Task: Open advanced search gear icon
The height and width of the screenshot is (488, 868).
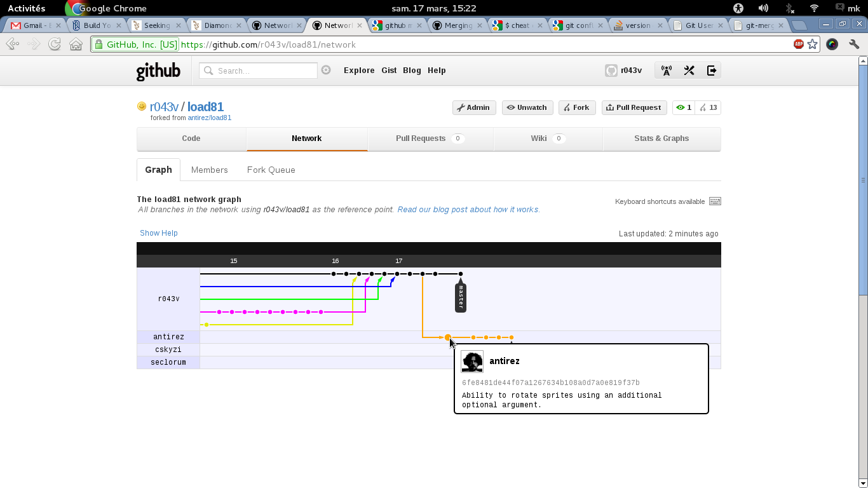Action: pos(326,71)
